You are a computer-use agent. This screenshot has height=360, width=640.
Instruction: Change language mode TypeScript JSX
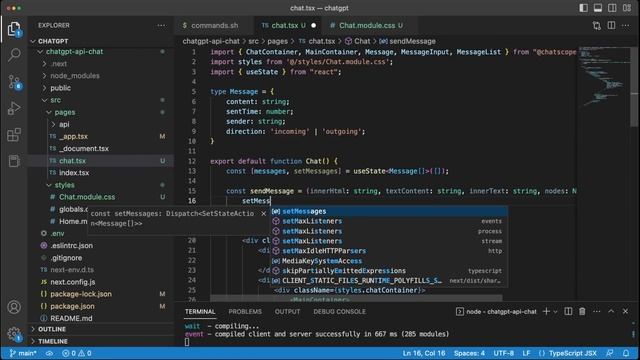coord(568,353)
